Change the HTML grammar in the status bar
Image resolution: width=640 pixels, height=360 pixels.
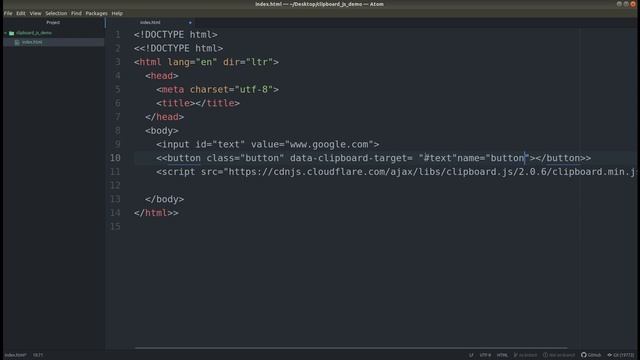tap(502, 355)
